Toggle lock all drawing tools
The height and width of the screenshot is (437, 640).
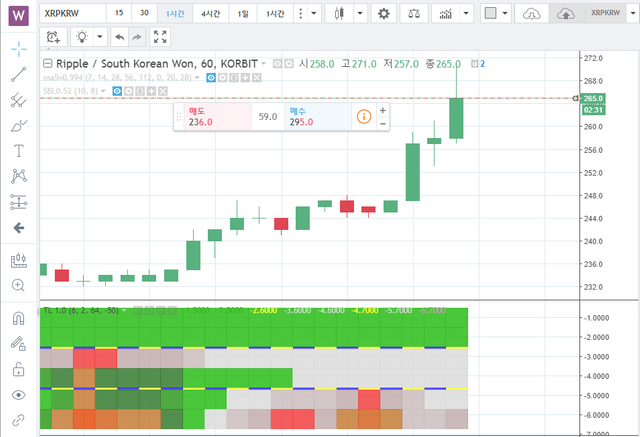click(18, 370)
